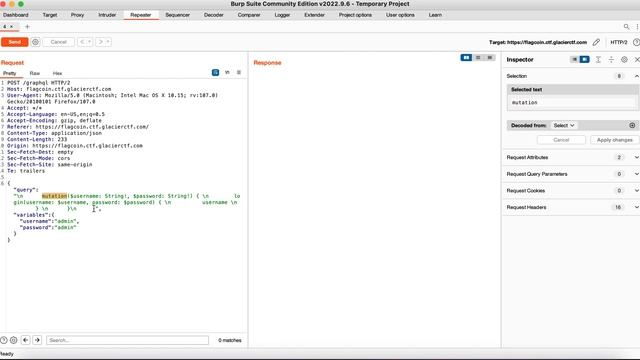The width and height of the screenshot is (640, 360).
Task: Click the Cancel button next to Send
Action: click(58, 42)
